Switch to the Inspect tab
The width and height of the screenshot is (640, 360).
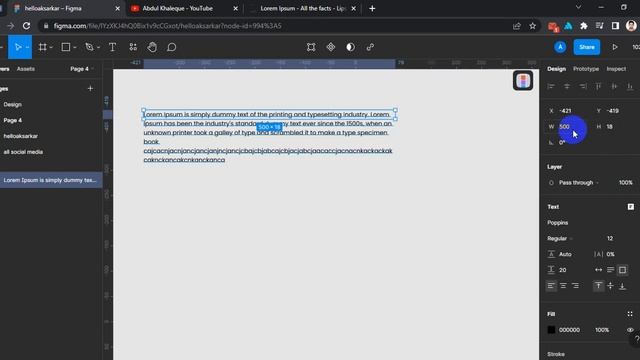click(x=616, y=69)
